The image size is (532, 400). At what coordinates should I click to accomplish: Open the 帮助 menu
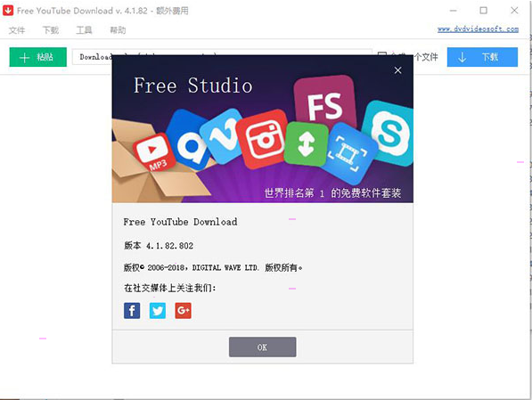(x=118, y=30)
